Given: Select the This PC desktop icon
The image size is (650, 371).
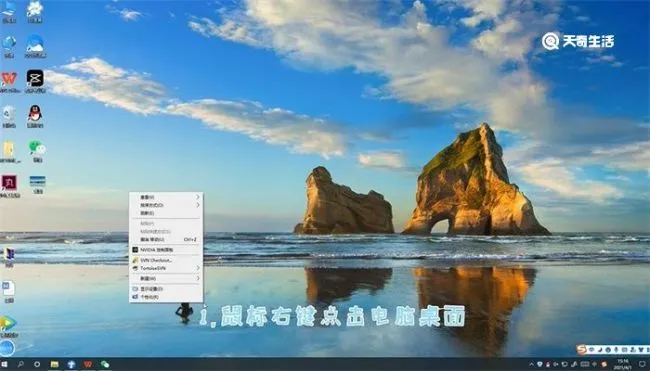Looking at the screenshot, I should [9, 12].
